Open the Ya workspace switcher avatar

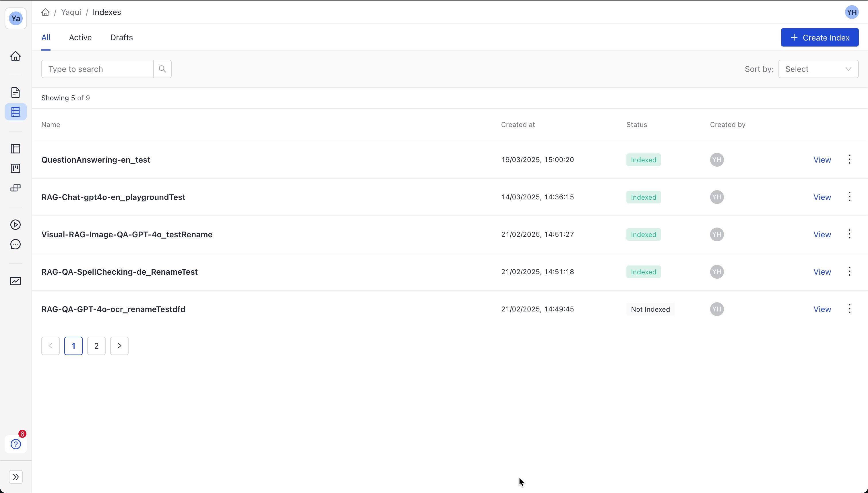click(15, 18)
